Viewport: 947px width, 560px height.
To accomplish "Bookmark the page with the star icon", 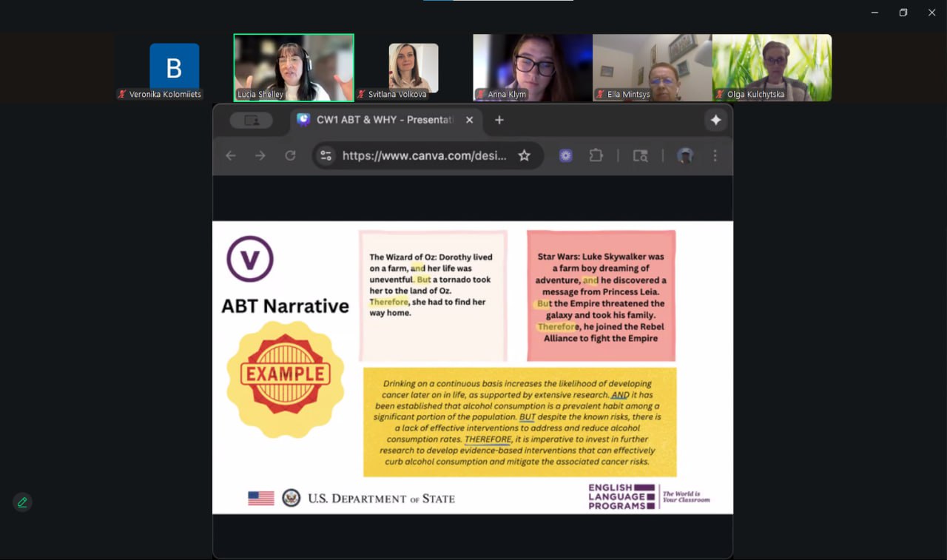I will pos(524,155).
